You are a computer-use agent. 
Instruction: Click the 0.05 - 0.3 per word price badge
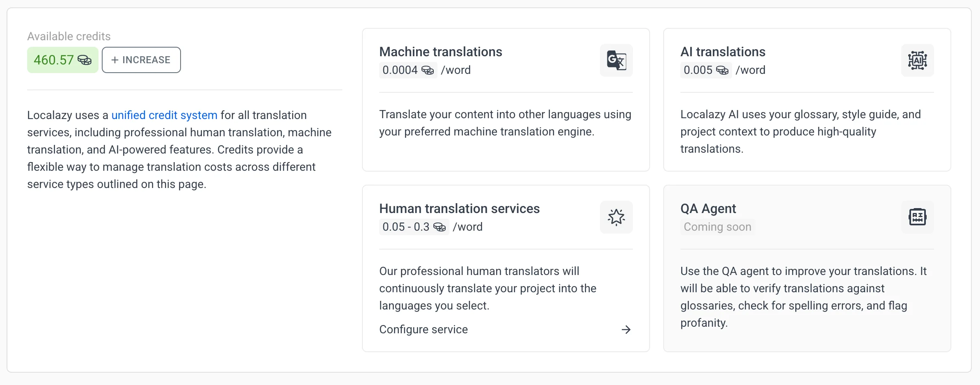[x=414, y=227]
